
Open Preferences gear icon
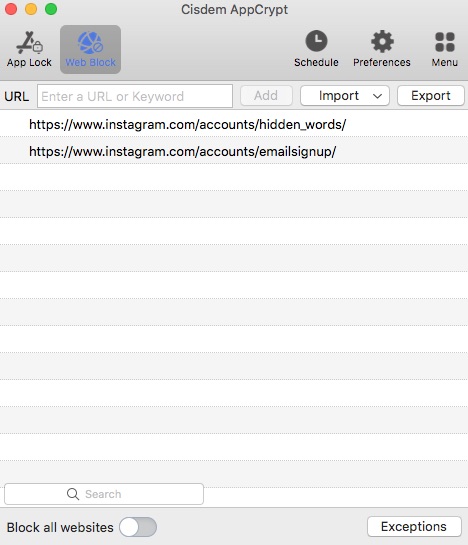(382, 41)
